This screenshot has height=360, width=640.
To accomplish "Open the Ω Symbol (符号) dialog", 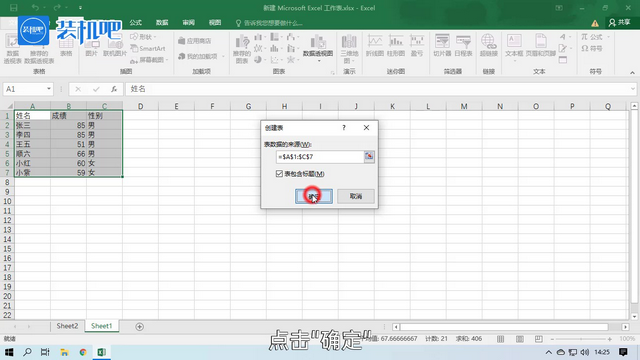I will [591, 49].
